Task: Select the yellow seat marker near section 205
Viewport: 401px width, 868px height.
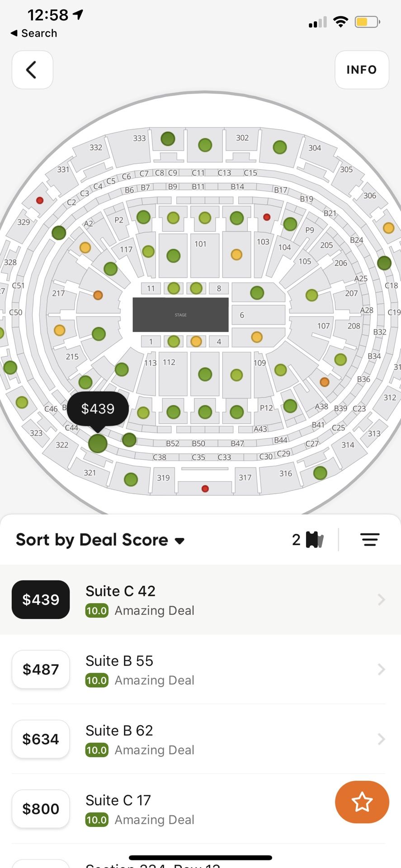Action: coord(388,228)
